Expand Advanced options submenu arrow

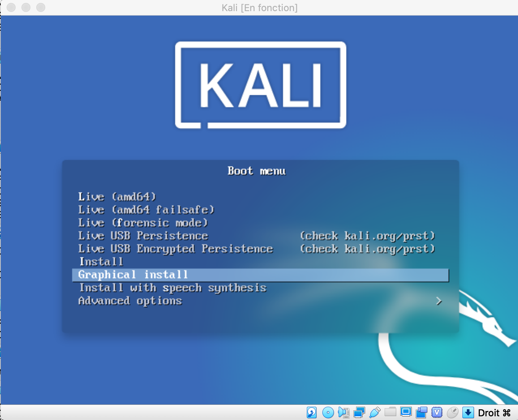pyautogui.click(x=439, y=301)
